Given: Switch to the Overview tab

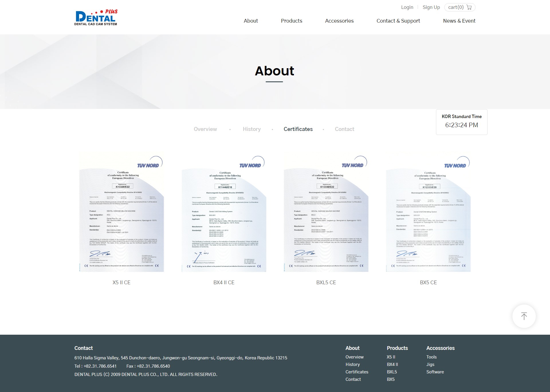Looking at the screenshot, I should [x=205, y=129].
